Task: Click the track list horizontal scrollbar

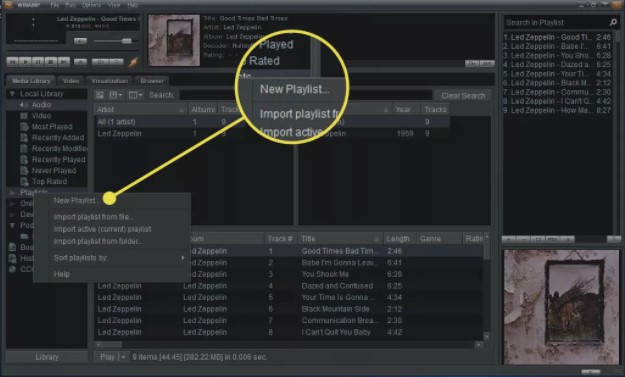Action: 289,345
